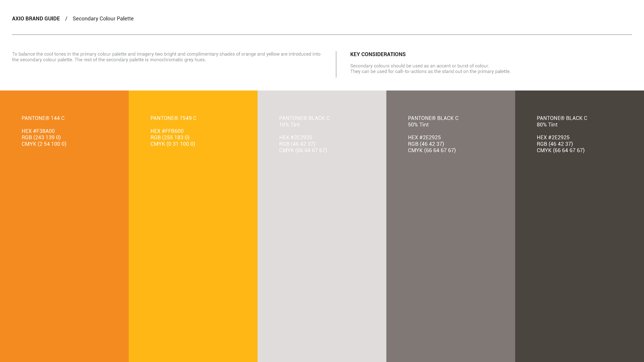
Task: Click HEX #2E2925 in the 50% Tint column
Action: pos(424,138)
